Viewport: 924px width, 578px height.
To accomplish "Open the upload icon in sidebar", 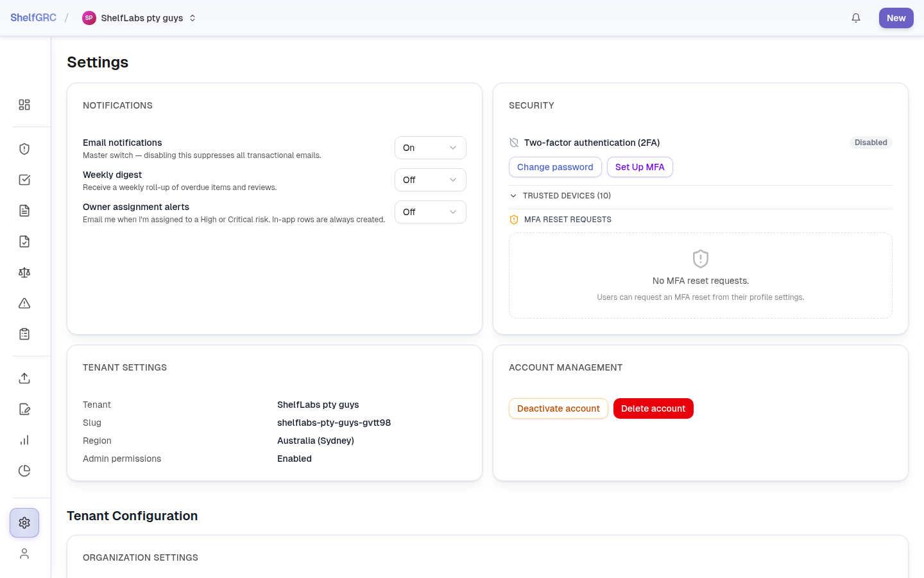I will pos(24,378).
